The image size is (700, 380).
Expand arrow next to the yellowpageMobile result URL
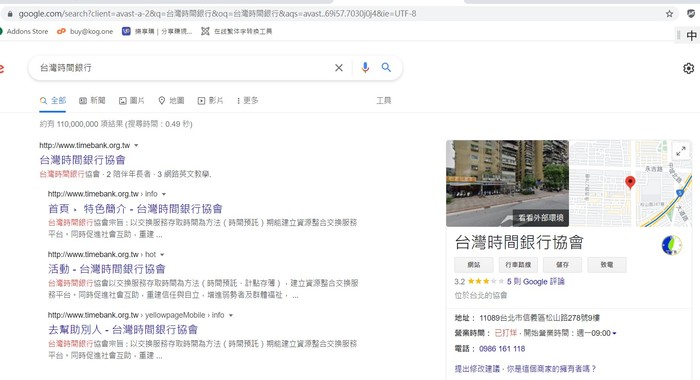[231, 315]
